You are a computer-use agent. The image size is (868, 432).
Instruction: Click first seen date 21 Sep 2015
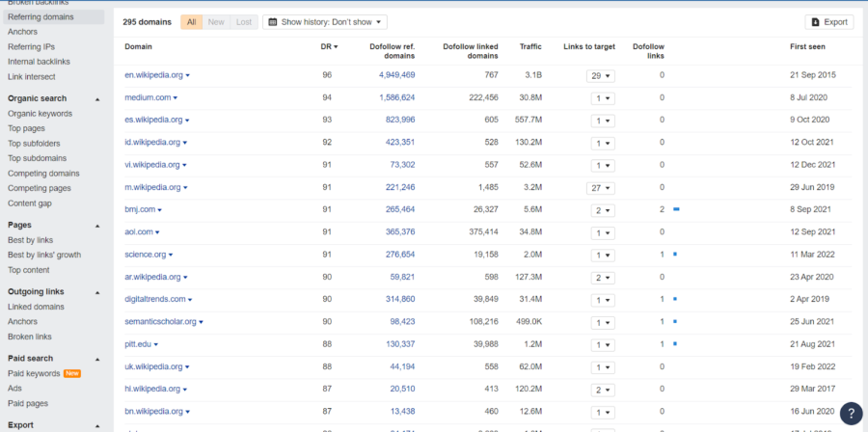coord(813,75)
